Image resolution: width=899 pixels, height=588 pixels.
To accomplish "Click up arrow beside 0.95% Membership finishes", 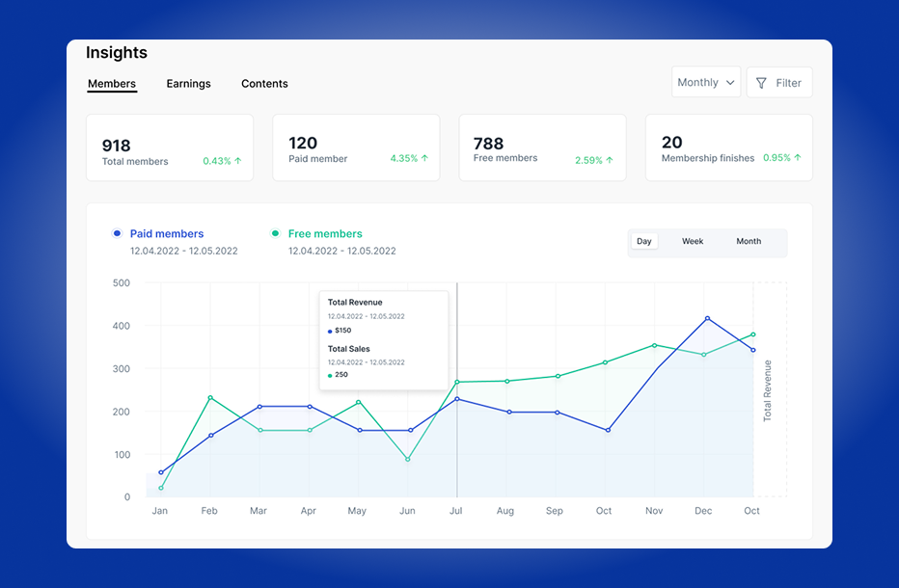I will pyautogui.click(x=798, y=158).
